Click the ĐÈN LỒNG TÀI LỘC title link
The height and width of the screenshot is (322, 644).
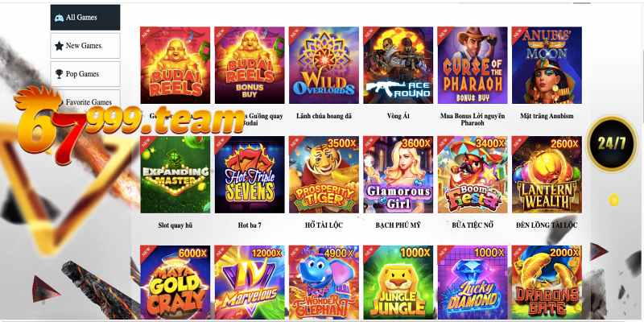coord(547,225)
